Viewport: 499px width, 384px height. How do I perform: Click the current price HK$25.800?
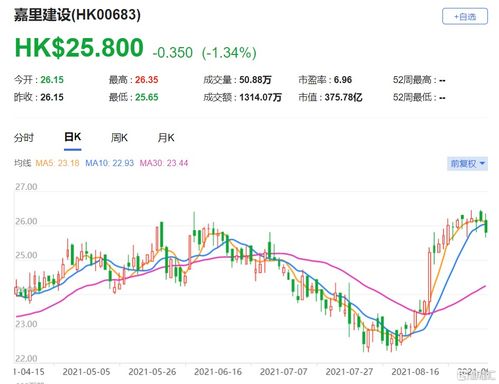pos(79,48)
